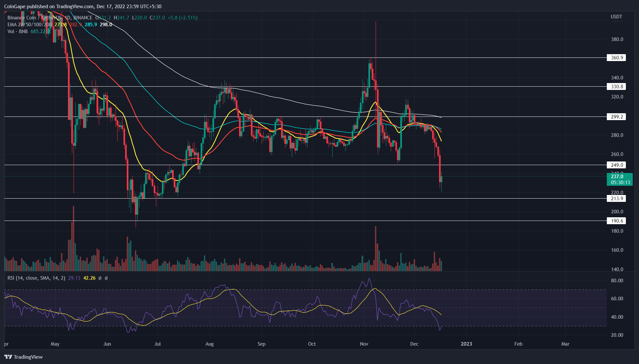Click the tallest volume bar in May

(x=74, y=239)
